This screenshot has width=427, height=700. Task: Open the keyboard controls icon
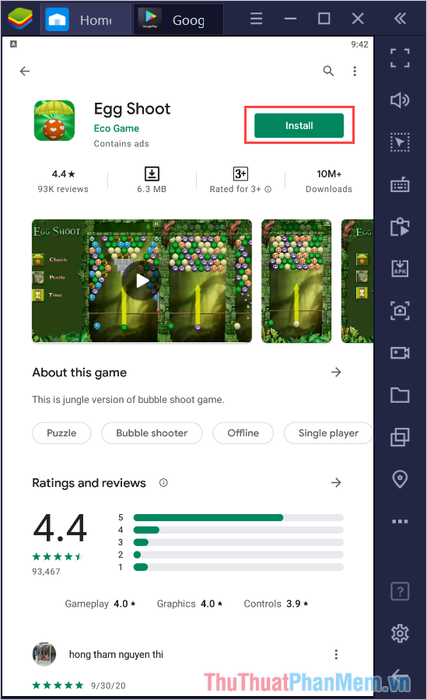[400, 184]
